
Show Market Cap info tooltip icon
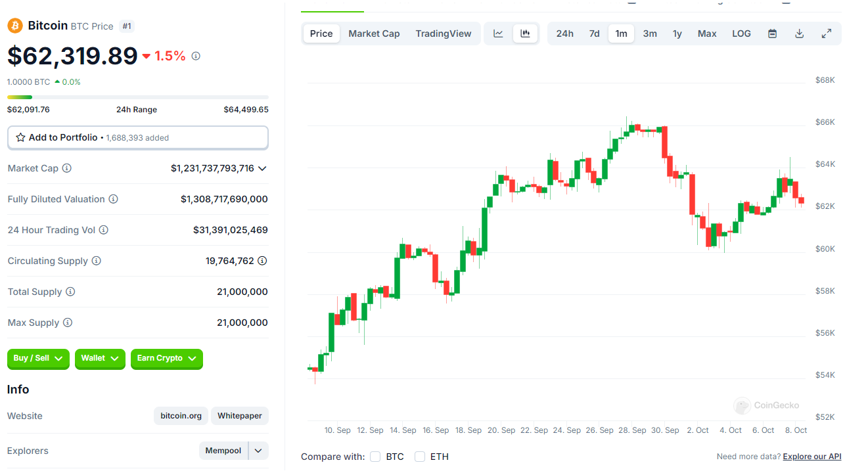66,168
